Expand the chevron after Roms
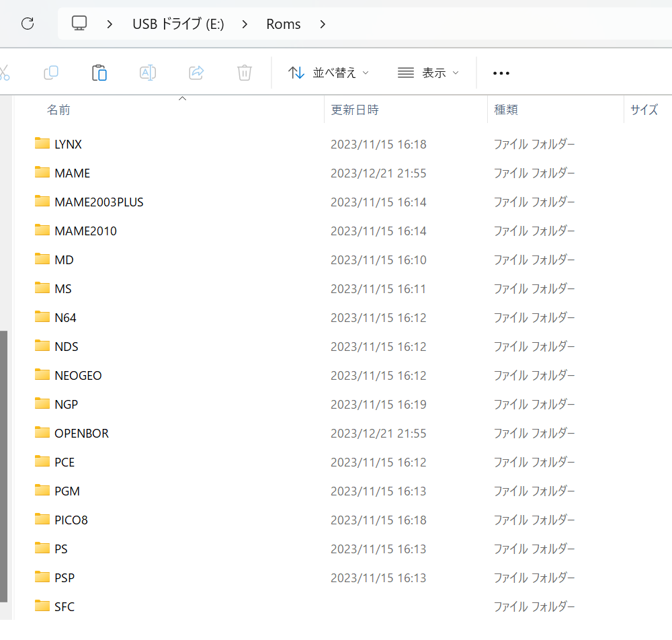Viewport: 672px width, 640px height. click(x=323, y=24)
